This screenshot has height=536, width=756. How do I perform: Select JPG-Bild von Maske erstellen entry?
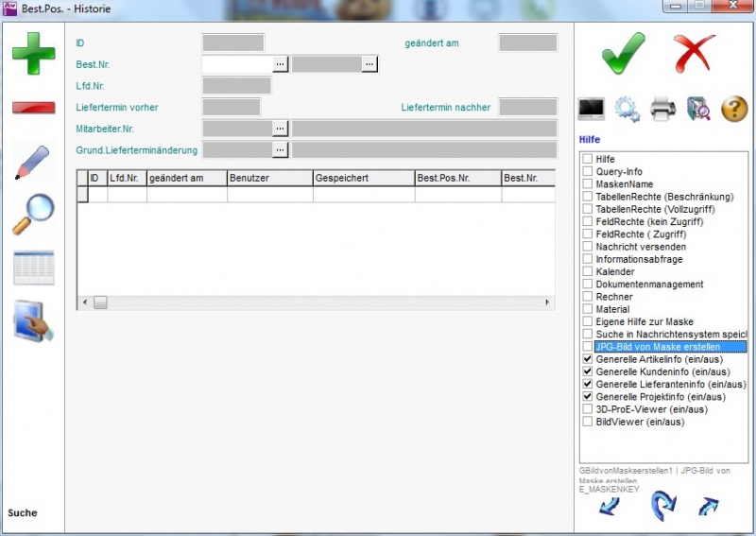coord(670,347)
